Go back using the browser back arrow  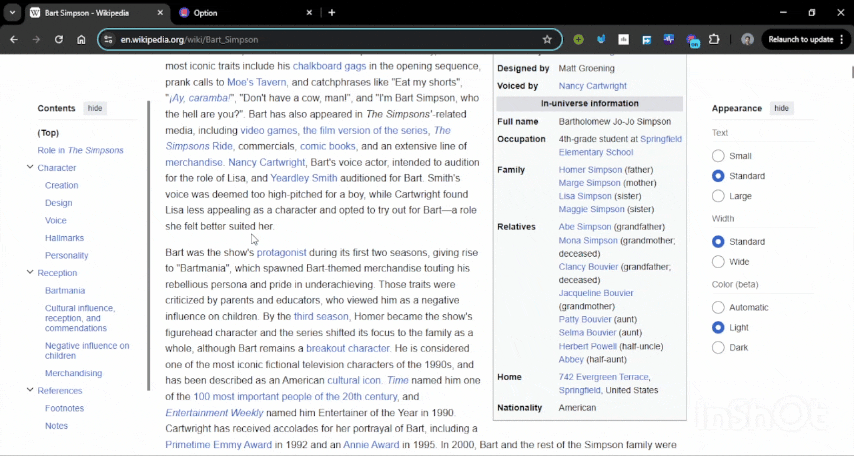[x=14, y=39]
